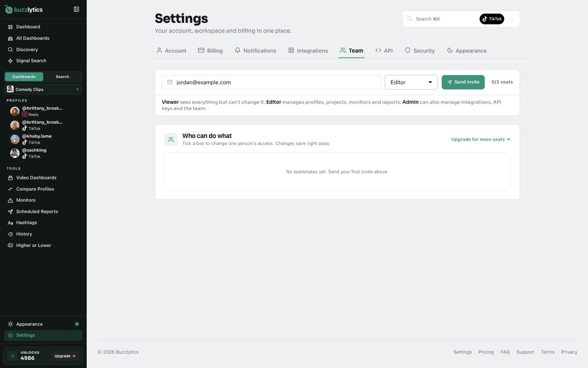
Task: Open the Editor role dropdown
Action: click(x=411, y=82)
